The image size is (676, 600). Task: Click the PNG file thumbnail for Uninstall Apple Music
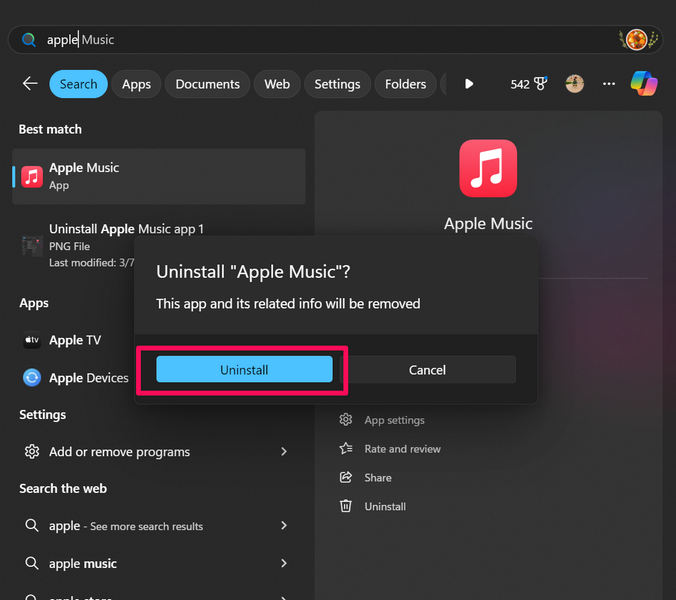(x=32, y=246)
